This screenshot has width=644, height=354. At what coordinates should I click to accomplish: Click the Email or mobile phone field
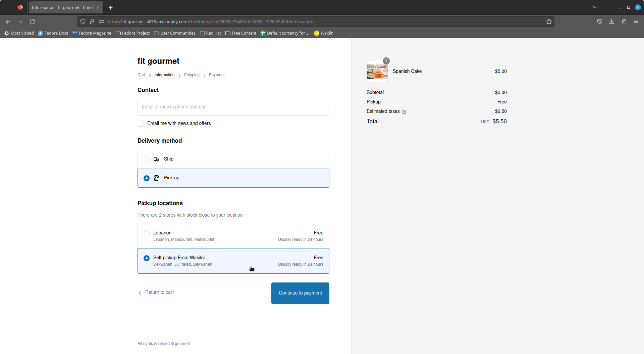coord(233,107)
